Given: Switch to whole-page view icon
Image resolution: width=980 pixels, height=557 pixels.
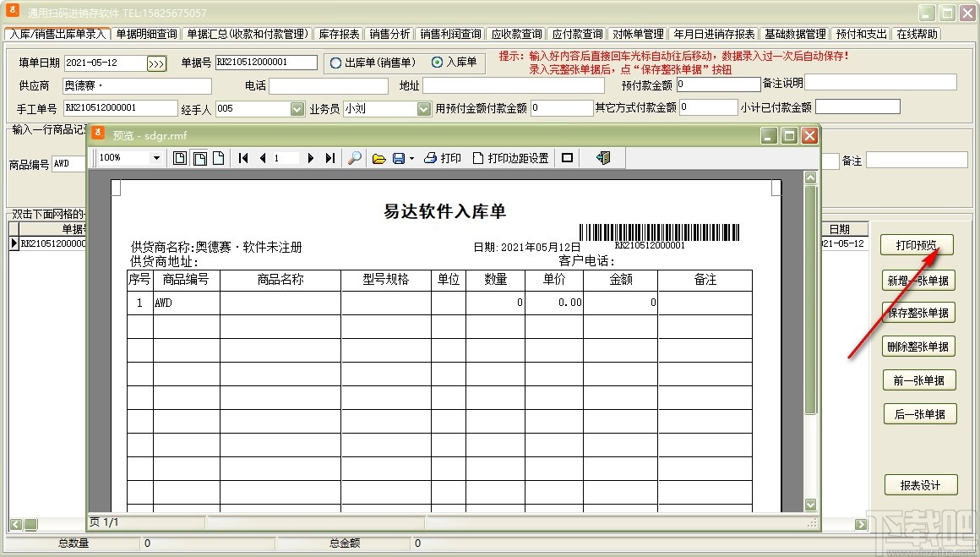Looking at the screenshot, I should (x=180, y=158).
